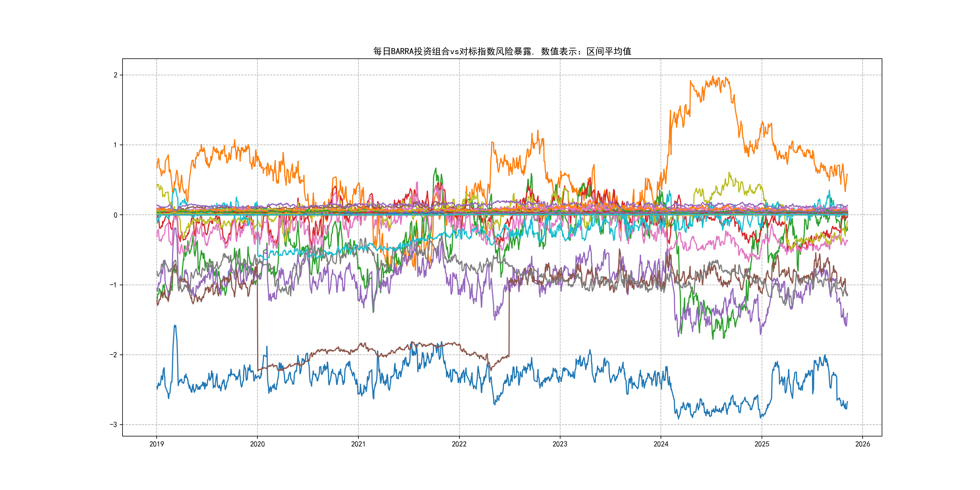This screenshot has width=980, height=490.
Task: Click the 2023 x-axis tick label
Action: pyautogui.click(x=560, y=444)
